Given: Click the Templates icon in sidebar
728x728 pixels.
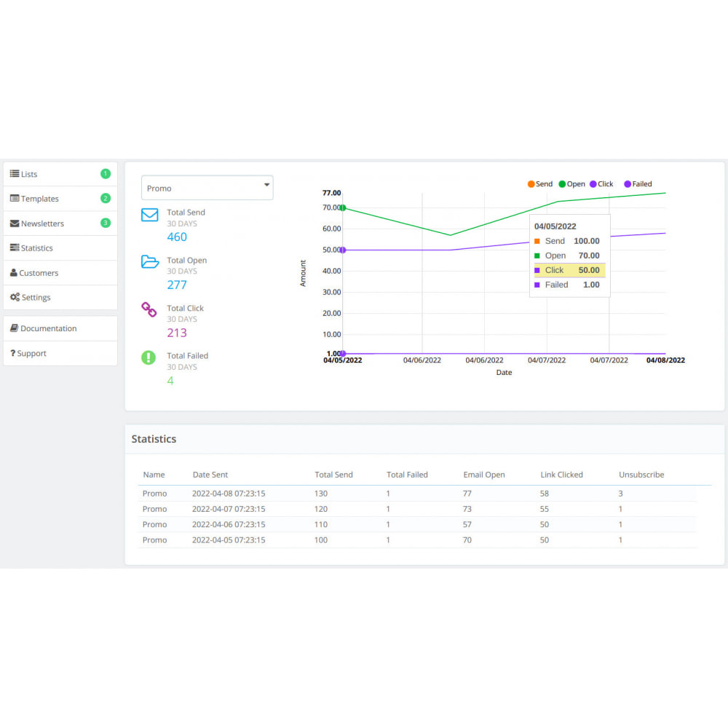Looking at the screenshot, I should pos(15,199).
